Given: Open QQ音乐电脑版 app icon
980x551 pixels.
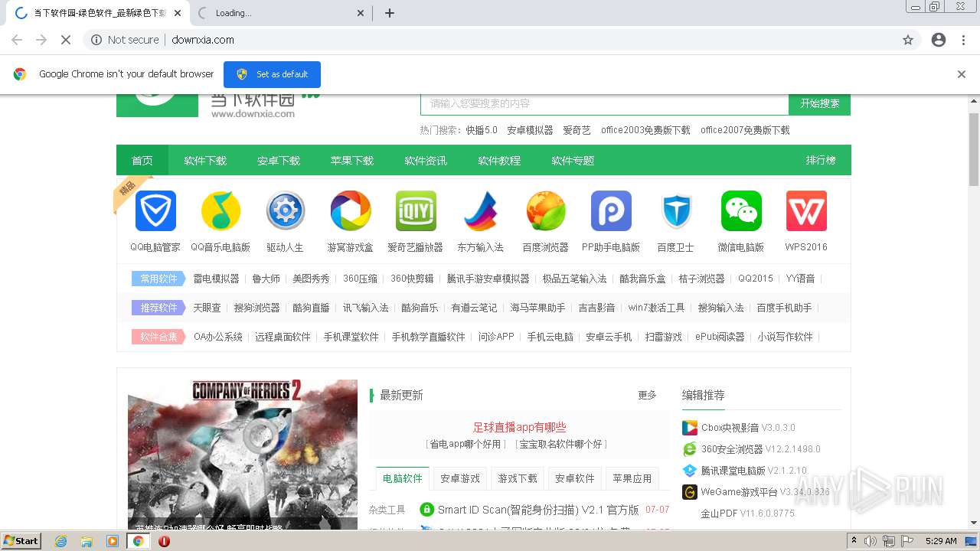Looking at the screenshot, I should 220,211.
